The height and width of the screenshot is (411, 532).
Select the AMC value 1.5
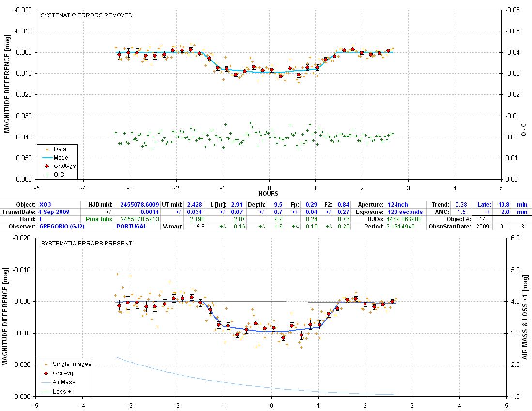click(x=462, y=212)
